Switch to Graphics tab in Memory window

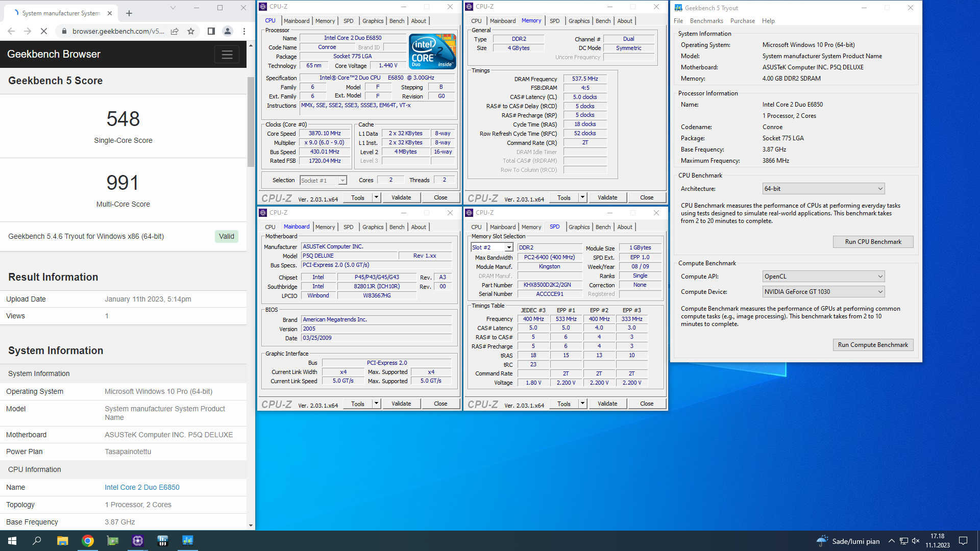click(579, 21)
